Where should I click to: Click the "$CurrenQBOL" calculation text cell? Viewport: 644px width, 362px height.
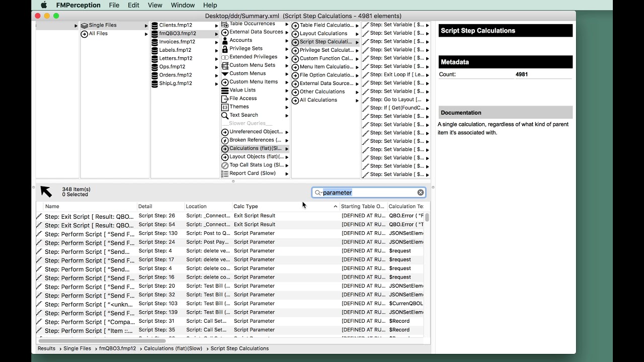tap(406, 304)
